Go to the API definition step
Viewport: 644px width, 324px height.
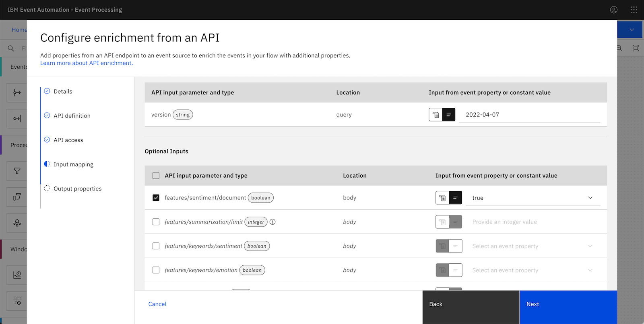coord(72,116)
